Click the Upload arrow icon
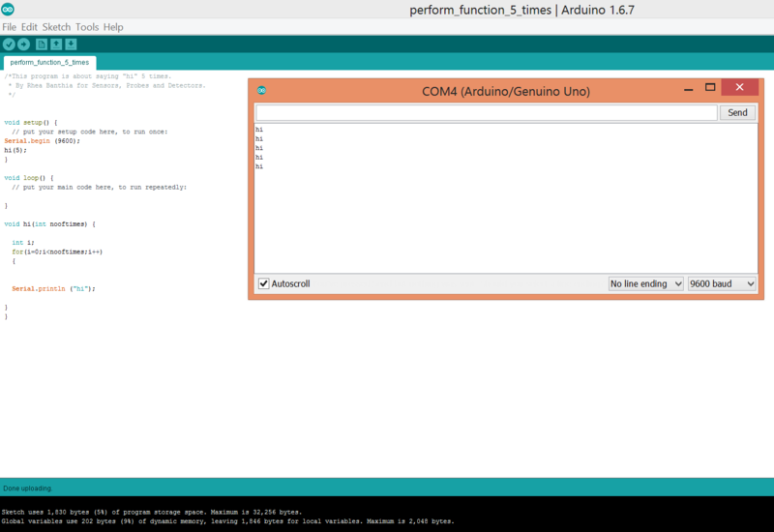The height and width of the screenshot is (532, 774). click(x=23, y=44)
